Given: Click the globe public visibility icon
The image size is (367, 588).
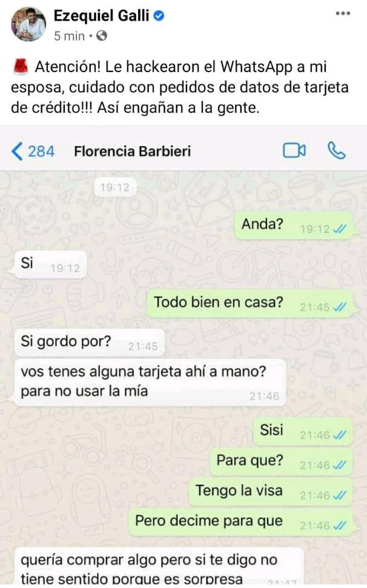Looking at the screenshot, I should click(102, 36).
